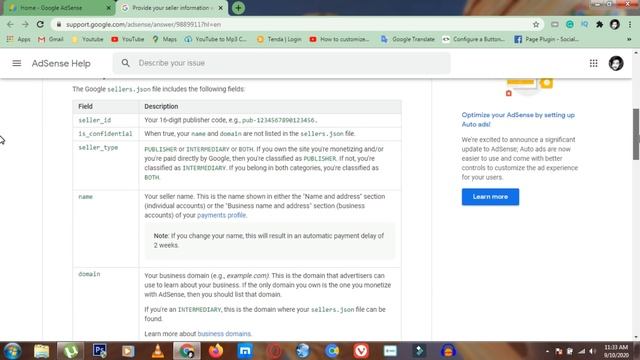This screenshot has width=640, height=360.
Task: Open a new browser tab
Action: coord(238,8)
